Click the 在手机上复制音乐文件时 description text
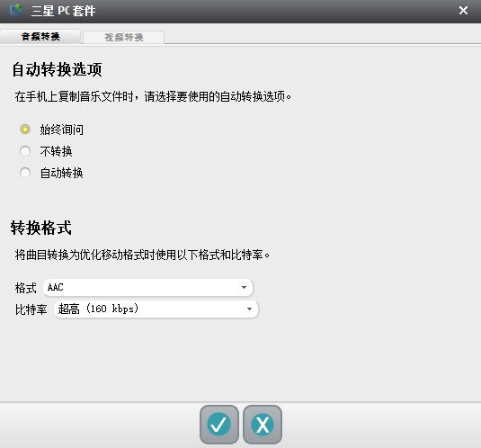The image size is (481, 448). tap(153, 96)
